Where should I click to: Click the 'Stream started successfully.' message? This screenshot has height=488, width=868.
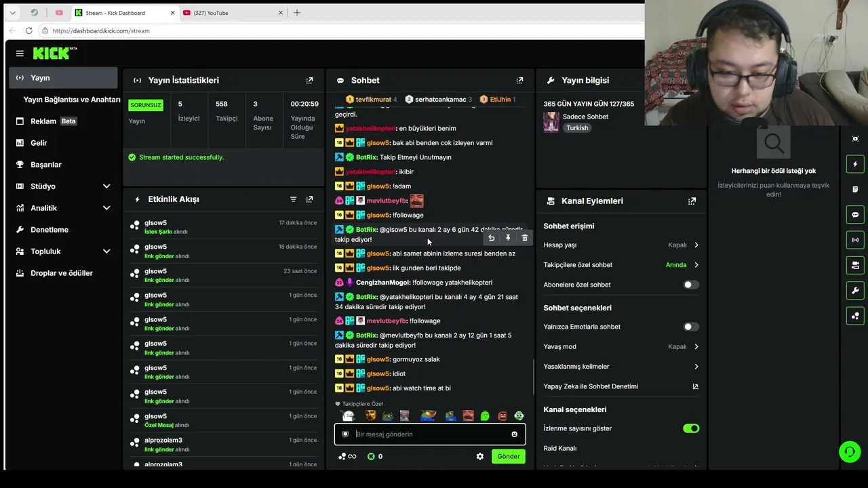click(181, 157)
